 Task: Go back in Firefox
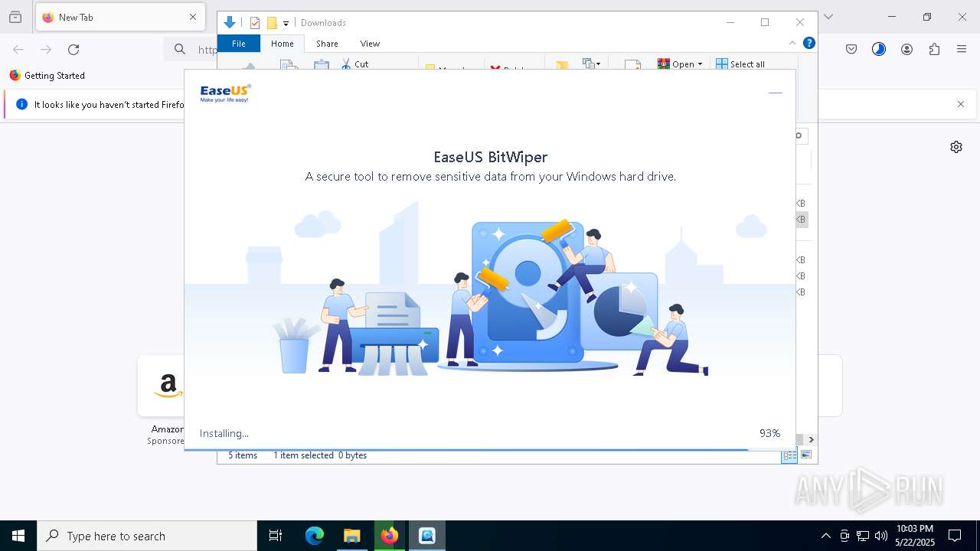pyautogui.click(x=18, y=50)
